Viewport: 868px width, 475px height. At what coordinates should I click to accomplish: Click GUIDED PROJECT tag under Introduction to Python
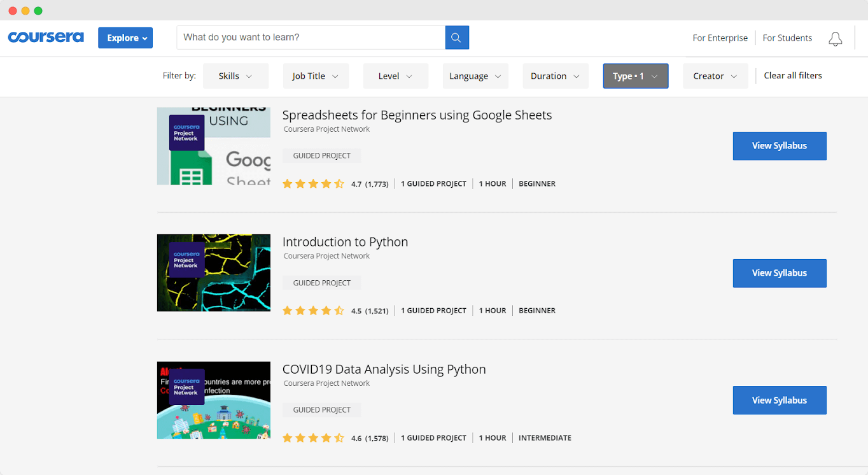(x=322, y=283)
